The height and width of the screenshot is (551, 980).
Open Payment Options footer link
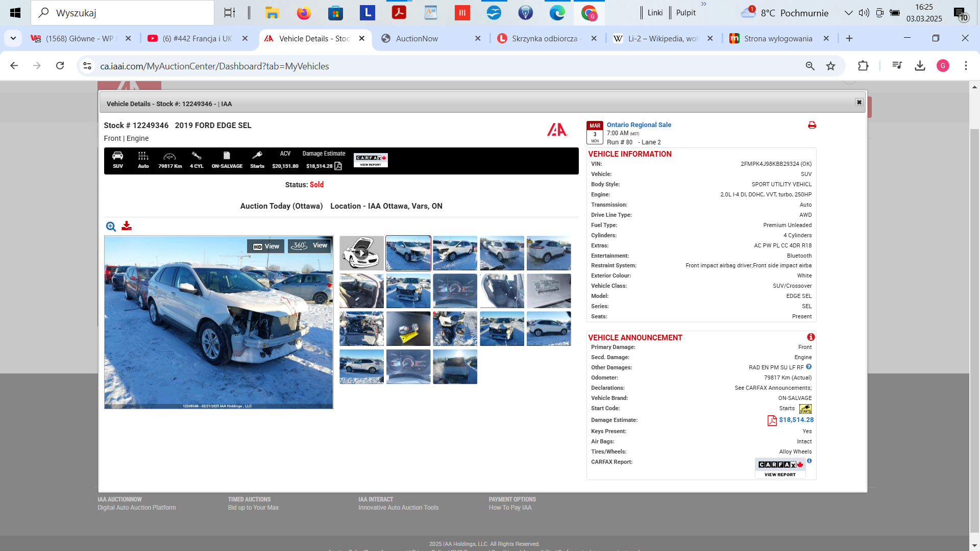[512, 499]
